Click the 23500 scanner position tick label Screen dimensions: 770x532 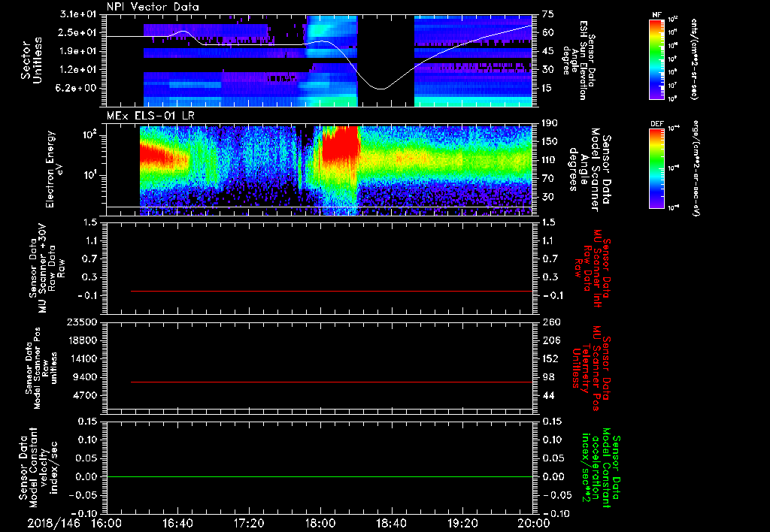coord(81,322)
